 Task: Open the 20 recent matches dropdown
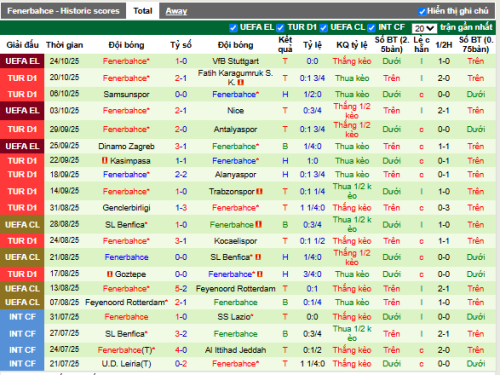(x=424, y=28)
